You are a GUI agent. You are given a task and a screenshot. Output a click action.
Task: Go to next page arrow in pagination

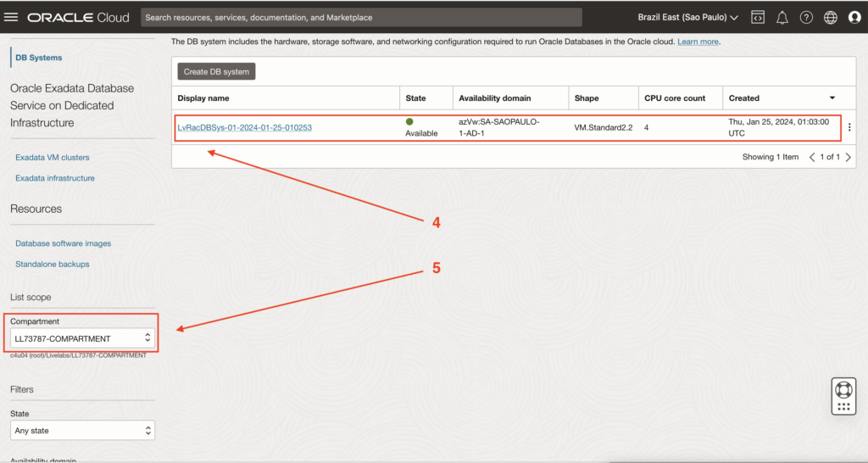click(x=849, y=157)
